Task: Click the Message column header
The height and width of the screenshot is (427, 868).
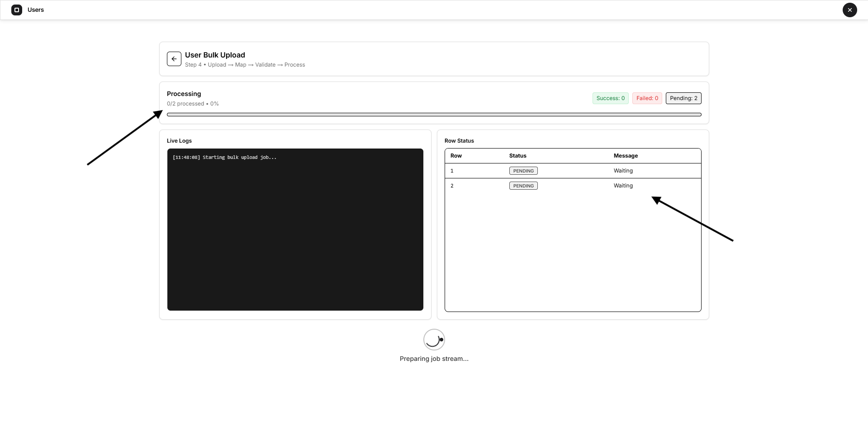Action: tap(626, 156)
